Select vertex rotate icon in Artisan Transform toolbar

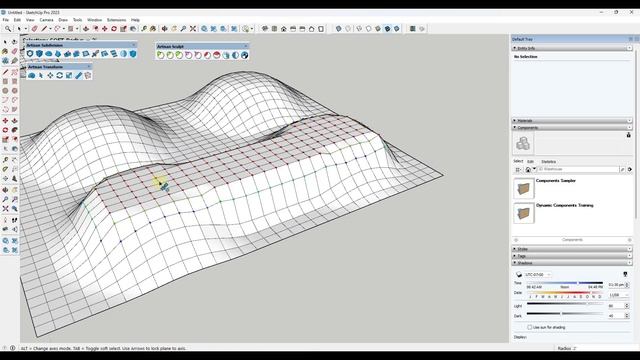(x=60, y=75)
